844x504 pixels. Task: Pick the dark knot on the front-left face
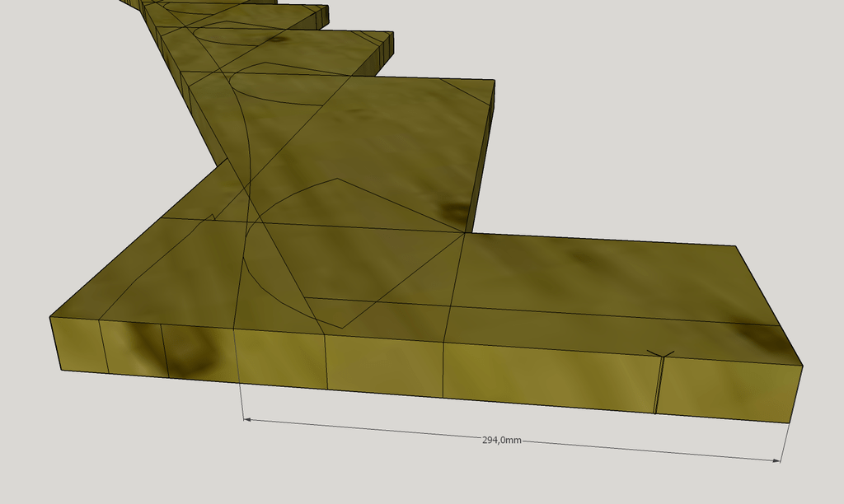(x=187, y=352)
